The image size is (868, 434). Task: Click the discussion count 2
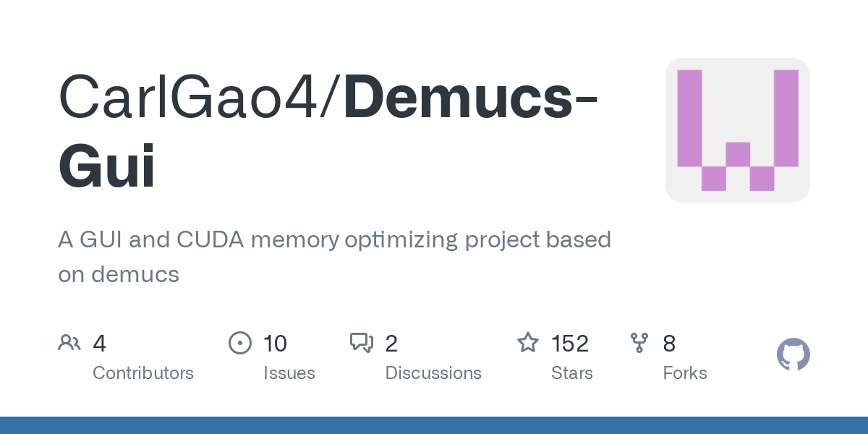point(391,344)
